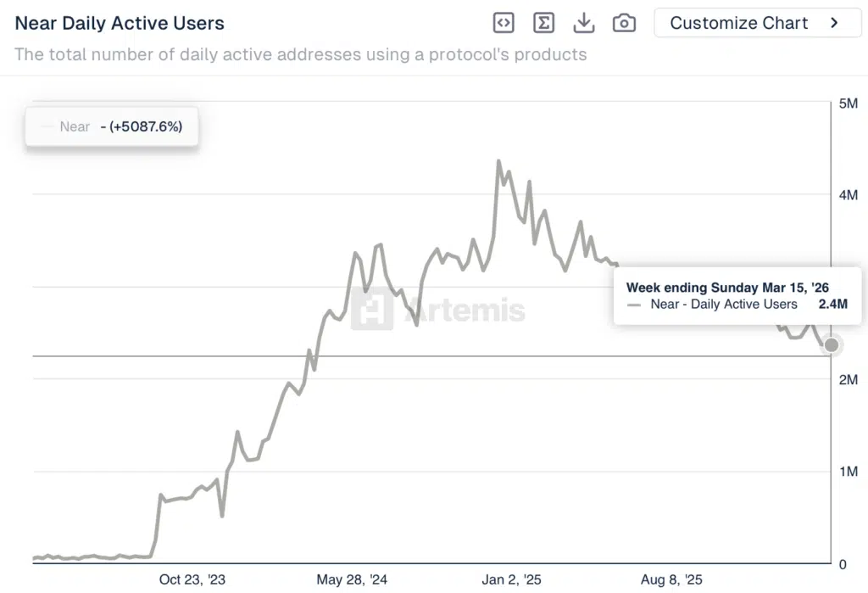Screen dimensions: 868x593
Task: Click the 5M y-axis label
Action: (x=848, y=103)
